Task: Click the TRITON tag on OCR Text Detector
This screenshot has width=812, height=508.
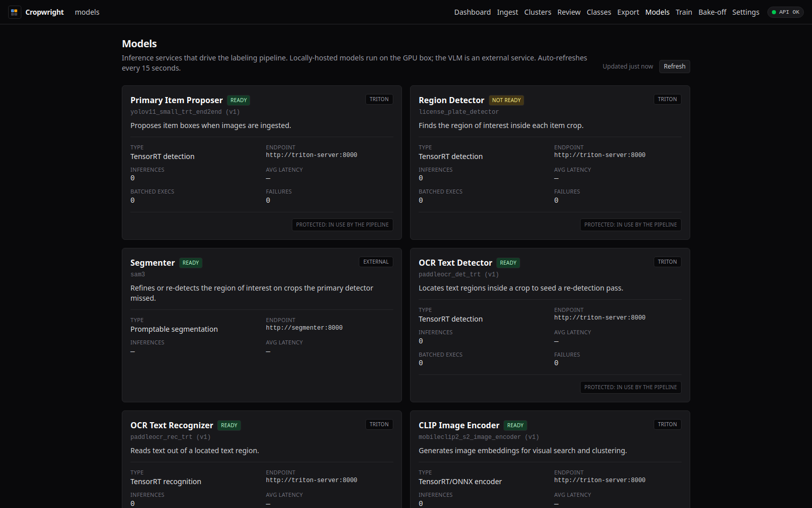Action: point(667,262)
